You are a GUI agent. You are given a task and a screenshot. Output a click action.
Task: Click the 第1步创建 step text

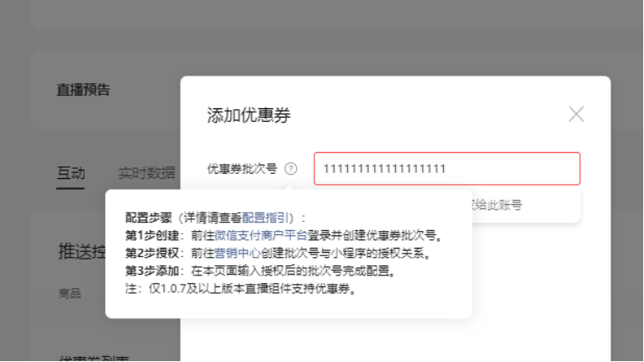(148, 235)
